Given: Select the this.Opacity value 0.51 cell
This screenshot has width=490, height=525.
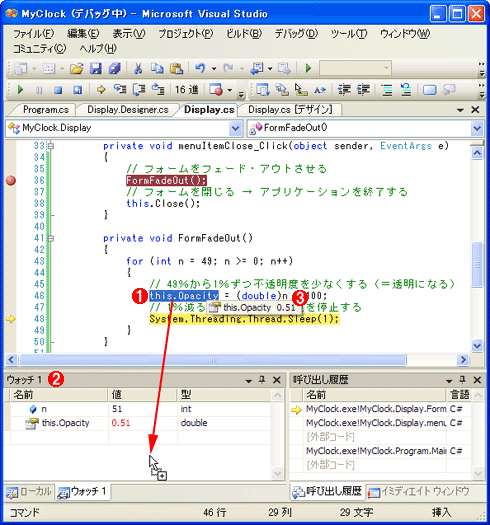Looking at the screenshot, I should point(143,423).
